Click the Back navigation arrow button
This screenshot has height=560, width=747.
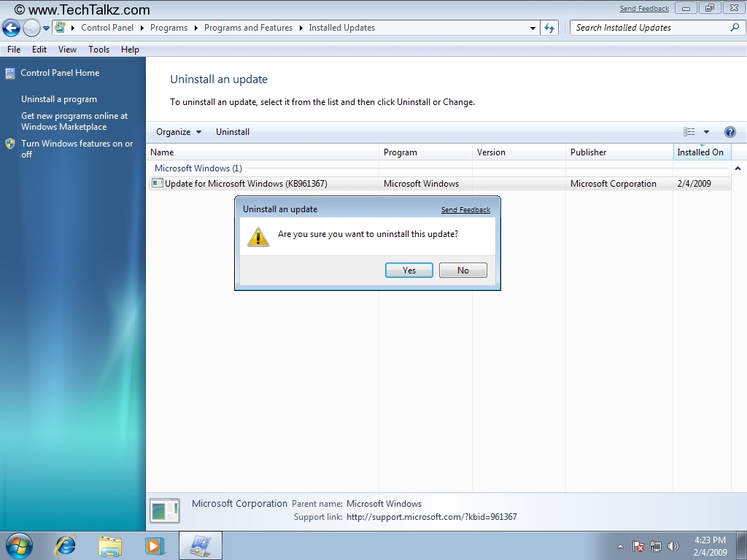coord(11,28)
